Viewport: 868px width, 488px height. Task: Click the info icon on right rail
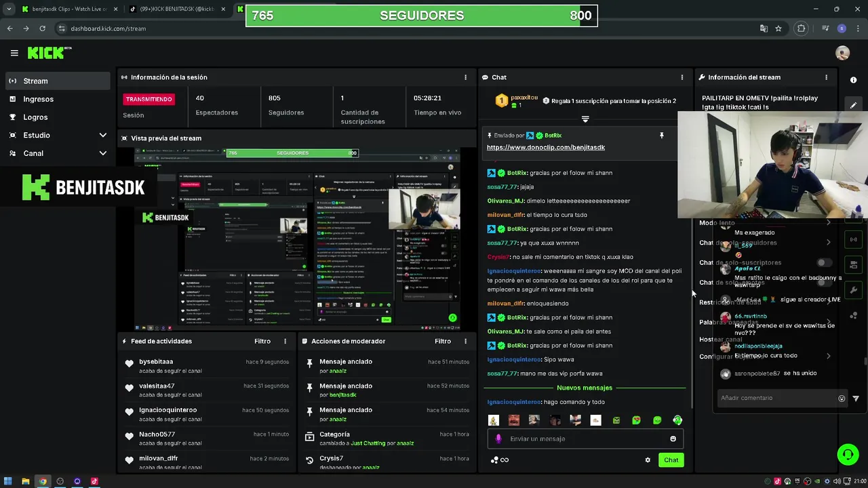[x=853, y=80]
